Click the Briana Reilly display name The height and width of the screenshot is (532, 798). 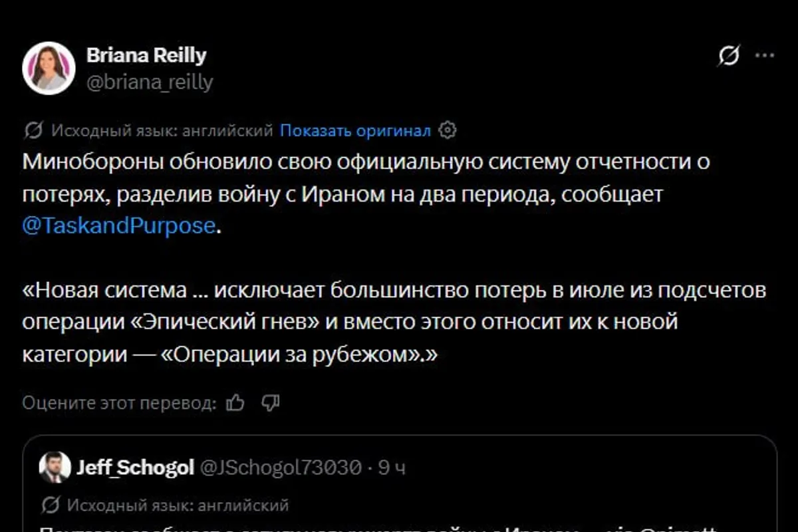pyautogui.click(x=146, y=56)
